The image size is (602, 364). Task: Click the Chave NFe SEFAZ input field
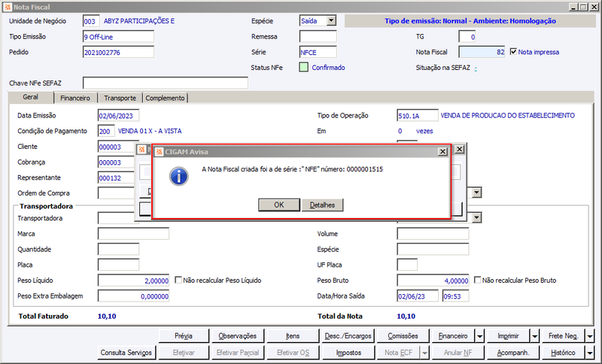coord(166,83)
